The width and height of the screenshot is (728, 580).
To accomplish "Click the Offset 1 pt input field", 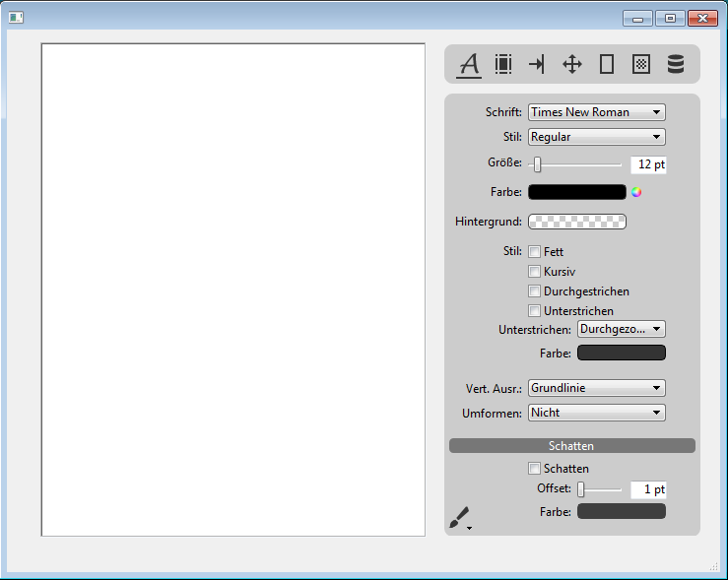I will click(x=648, y=489).
